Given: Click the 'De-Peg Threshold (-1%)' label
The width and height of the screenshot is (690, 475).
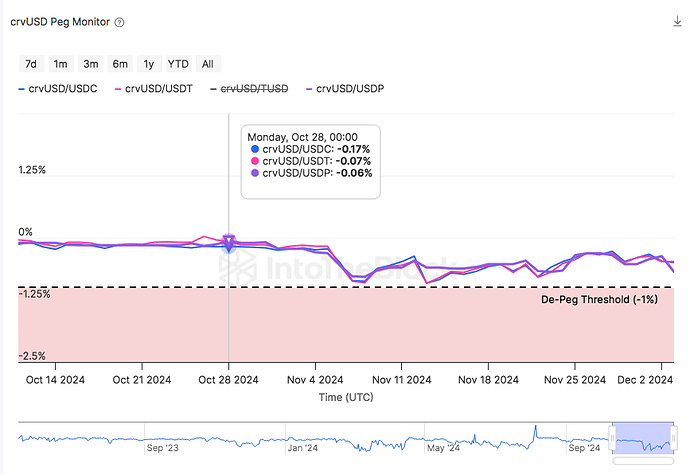Looking at the screenshot, I should pyautogui.click(x=599, y=300).
